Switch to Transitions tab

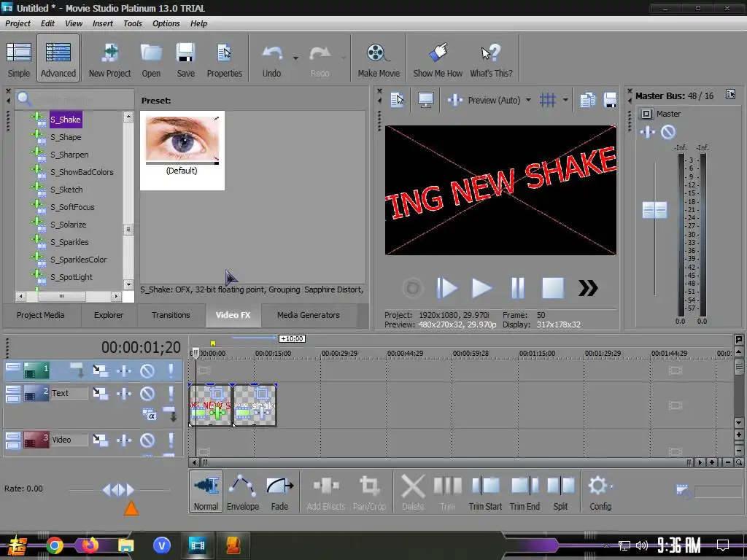tap(171, 315)
